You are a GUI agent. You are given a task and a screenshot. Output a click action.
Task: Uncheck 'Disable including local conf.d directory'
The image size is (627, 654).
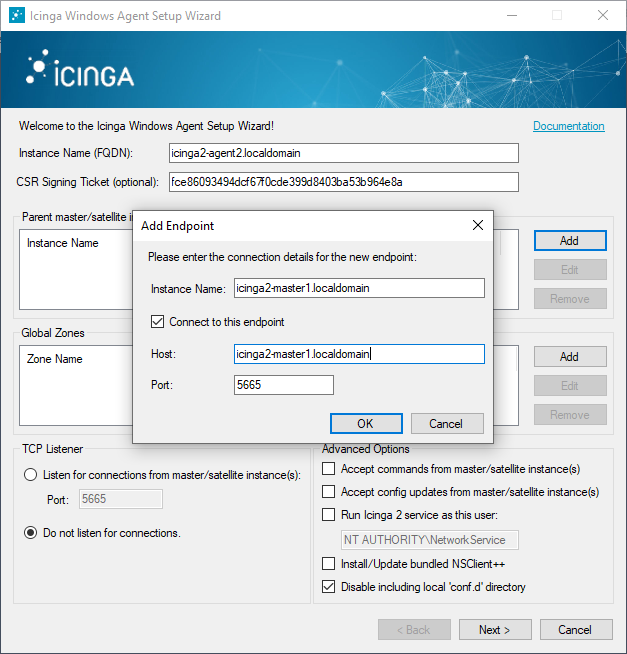328,587
